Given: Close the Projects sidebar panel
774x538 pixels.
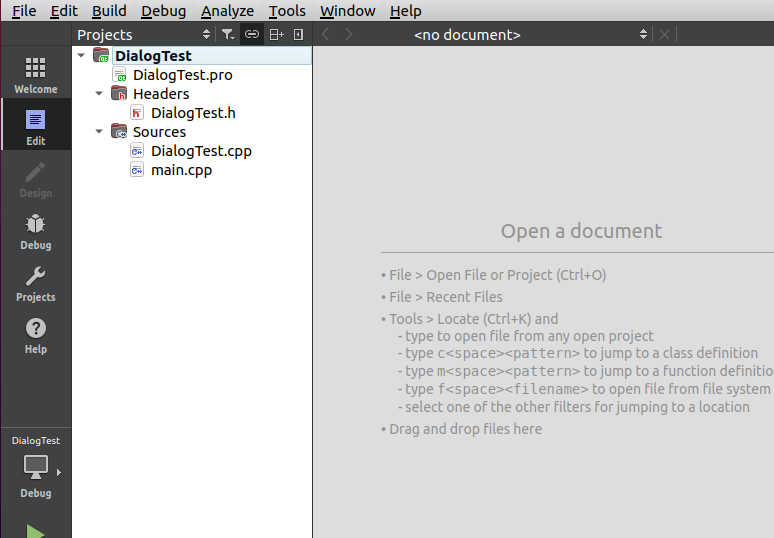Looking at the screenshot, I should click(x=298, y=35).
